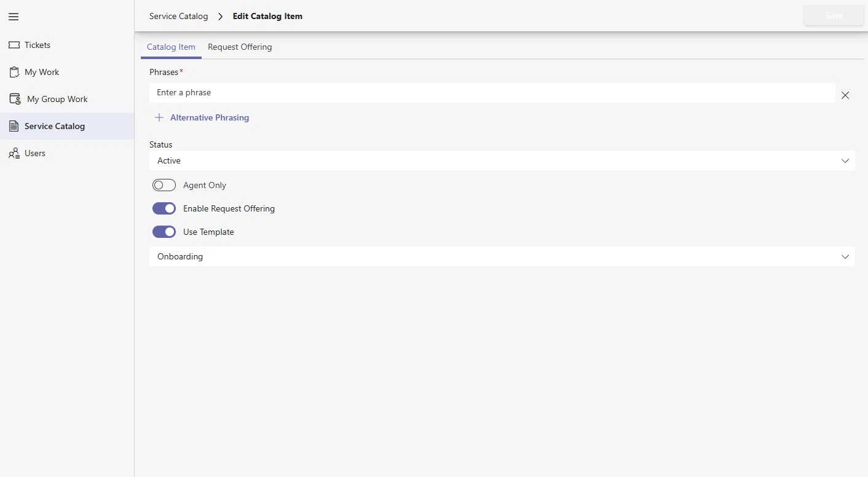Enable the Agent Only toggle
The width and height of the screenshot is (868, 477).
pos(164,185)
